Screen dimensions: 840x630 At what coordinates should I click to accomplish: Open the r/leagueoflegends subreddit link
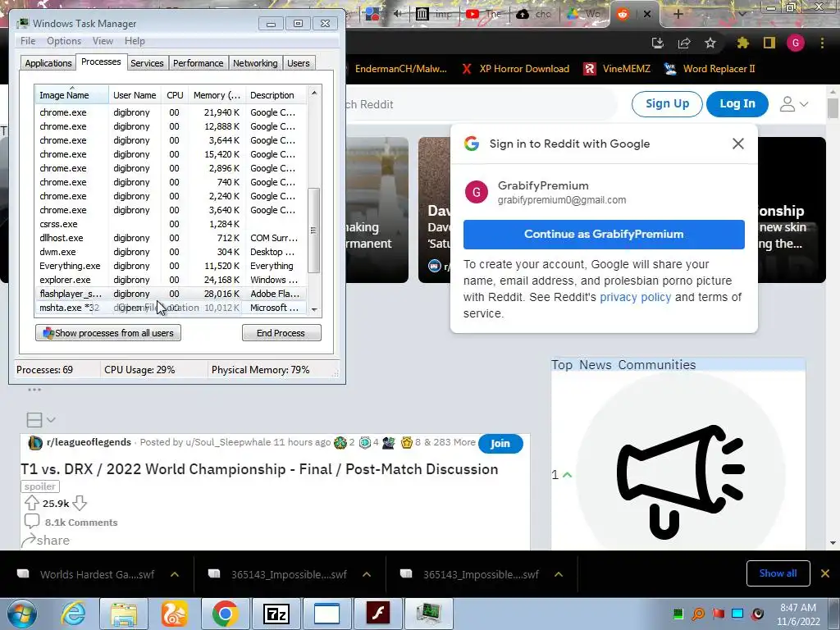click(89, 442)
